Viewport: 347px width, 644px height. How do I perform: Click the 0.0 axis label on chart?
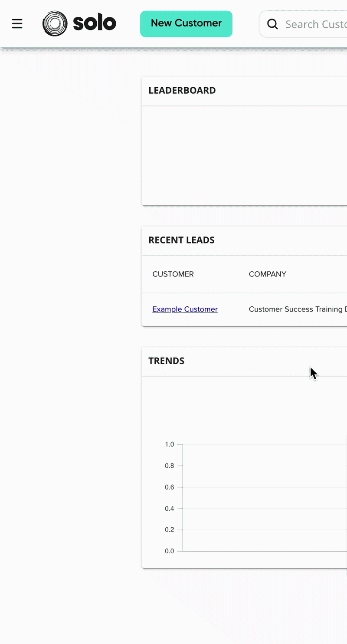tap(169, 551)
